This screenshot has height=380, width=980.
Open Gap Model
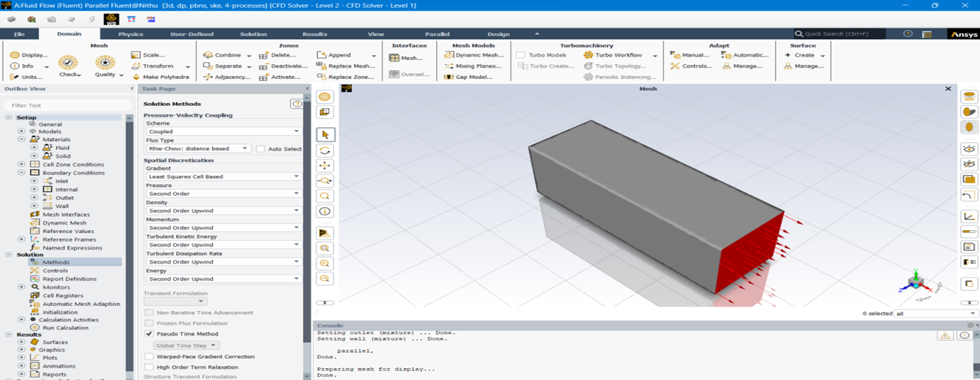tap(469, 77)
